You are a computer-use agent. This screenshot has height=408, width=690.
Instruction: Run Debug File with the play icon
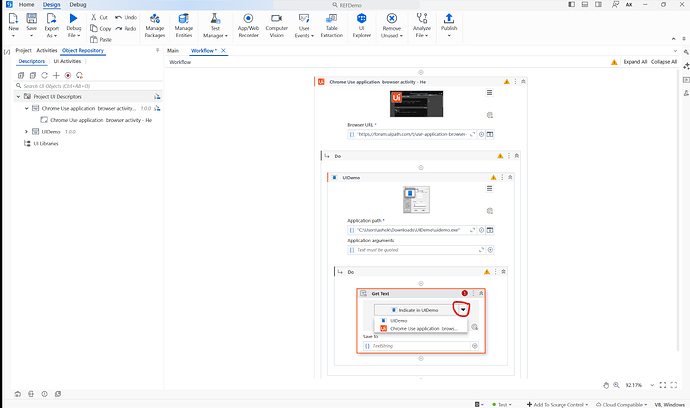click(73, 18)
